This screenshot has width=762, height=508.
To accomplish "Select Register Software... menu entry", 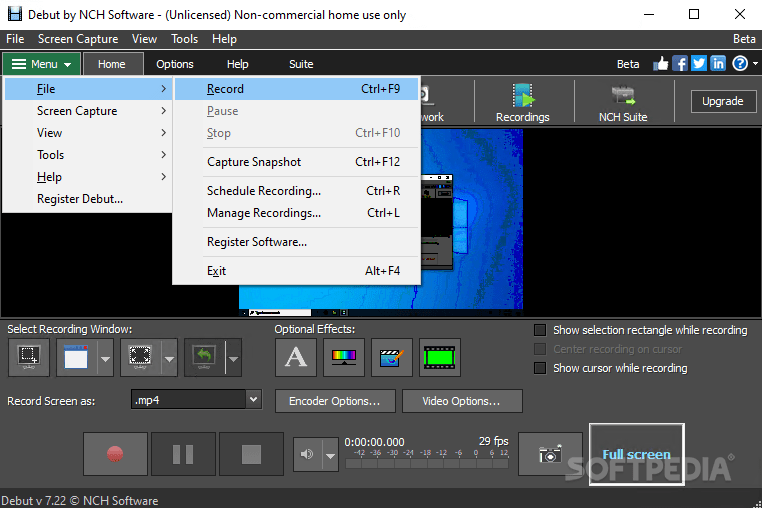I will click(x=296, y=242).
